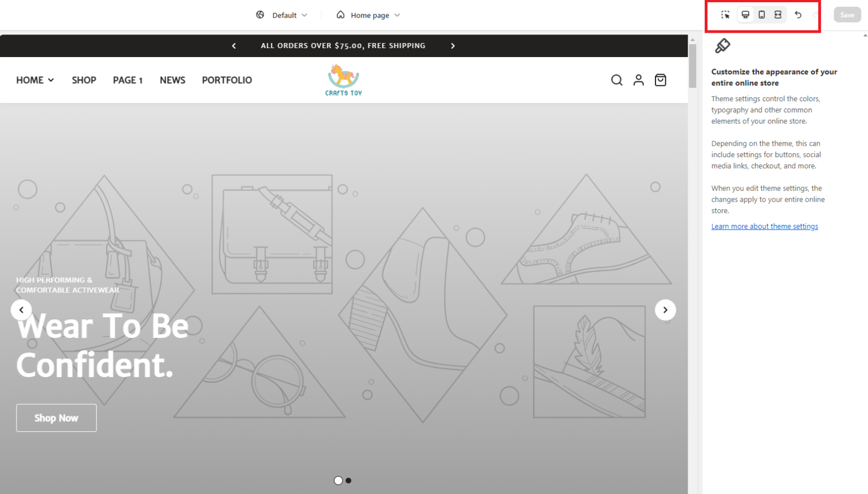Expand the HOME navigation menu
868x494 pixels.
(x=35, y=80)
